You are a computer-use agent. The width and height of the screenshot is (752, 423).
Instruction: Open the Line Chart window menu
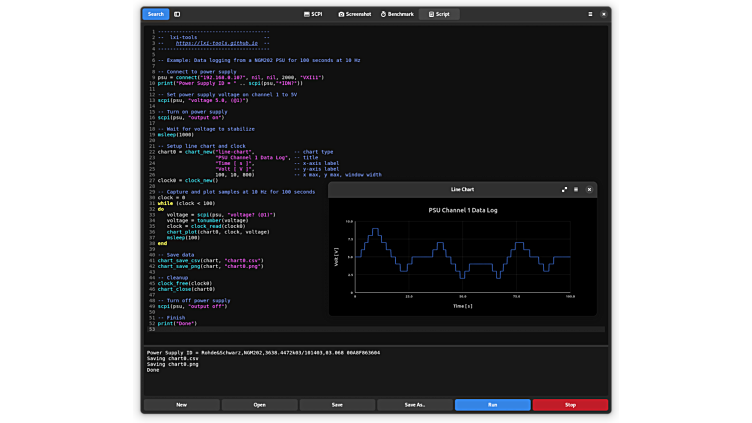576,189
